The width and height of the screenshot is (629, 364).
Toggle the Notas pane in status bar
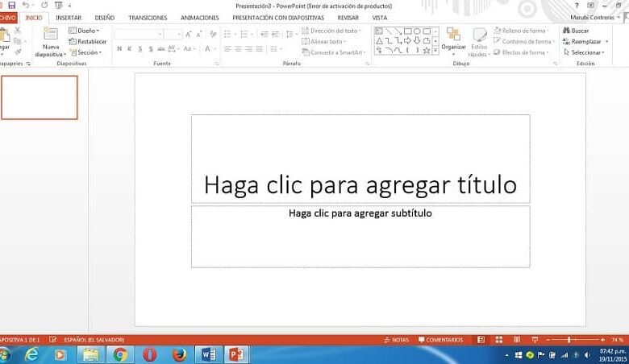tap(396, 340)
